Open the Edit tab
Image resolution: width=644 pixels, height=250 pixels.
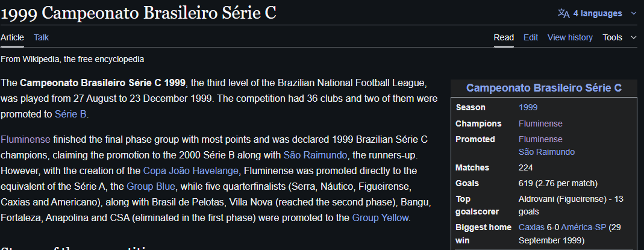point(530,37)
